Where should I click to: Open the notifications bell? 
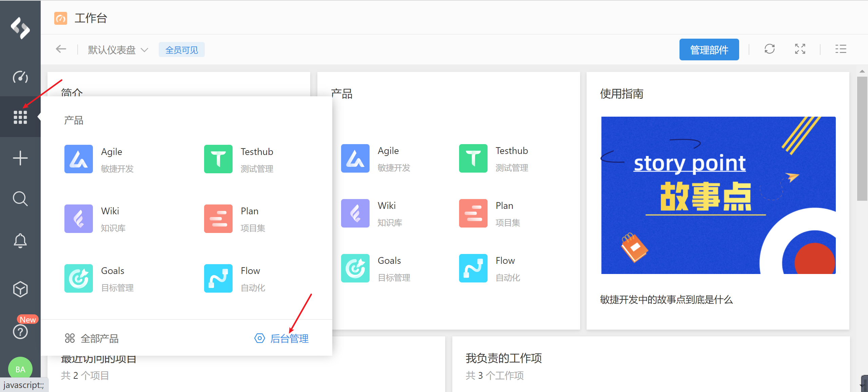coord(20,241)
